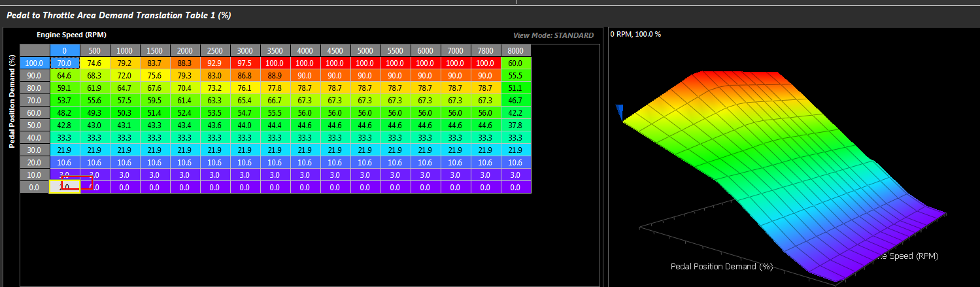This screenshot has width=980, height=287.
Task: Select the 2000 RPM column header
Action: coord(185,50)
